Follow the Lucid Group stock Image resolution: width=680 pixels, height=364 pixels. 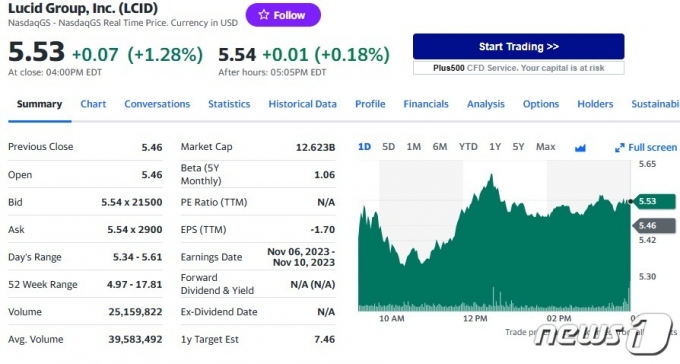(x=283, y=15)
